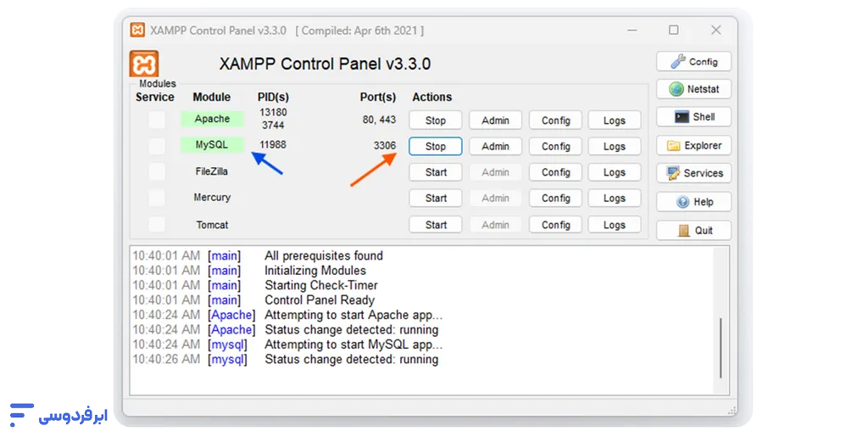Maximize the XAMPP Control Panel window
This screenshot has height=437, width=868.
pos(674,30)
